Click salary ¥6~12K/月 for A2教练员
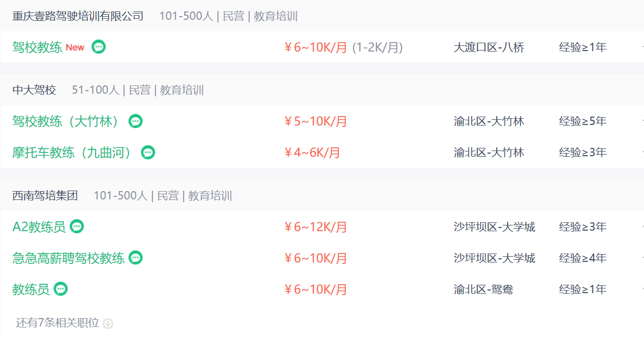This screenshot has width=644, height=340. (315, 227)
